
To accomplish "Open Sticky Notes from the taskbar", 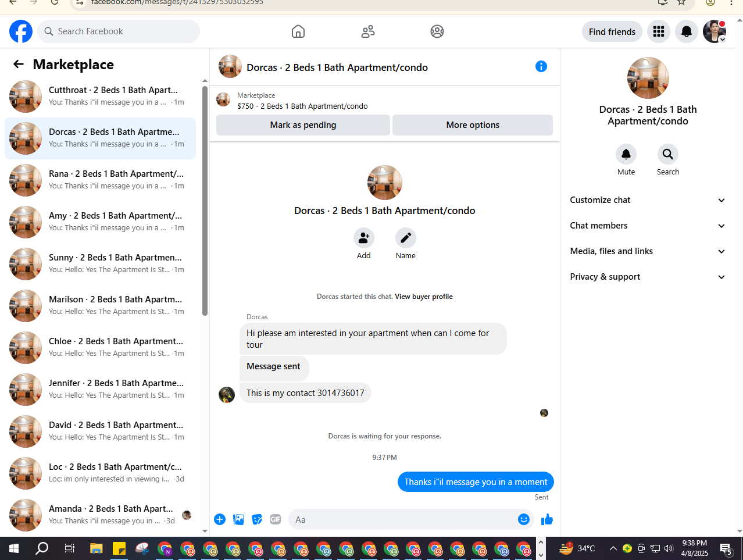I will pyautogui.click(x=119, y=548).
